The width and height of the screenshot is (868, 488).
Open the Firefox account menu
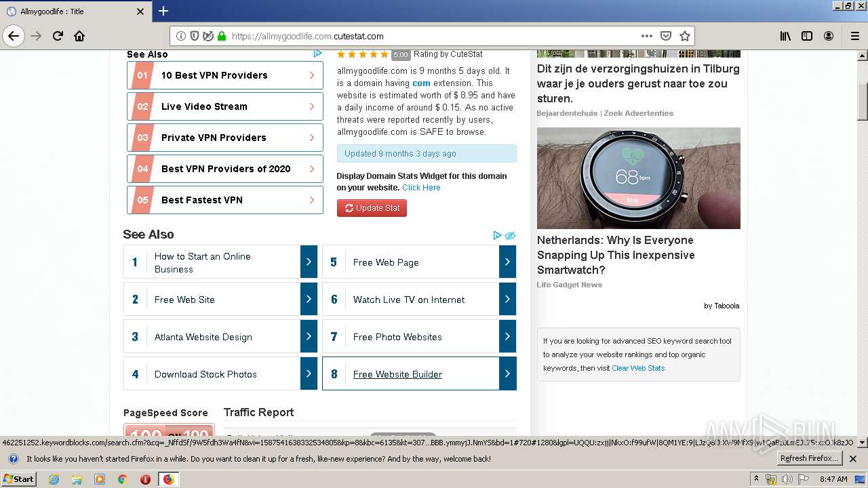tap(829, 36)
